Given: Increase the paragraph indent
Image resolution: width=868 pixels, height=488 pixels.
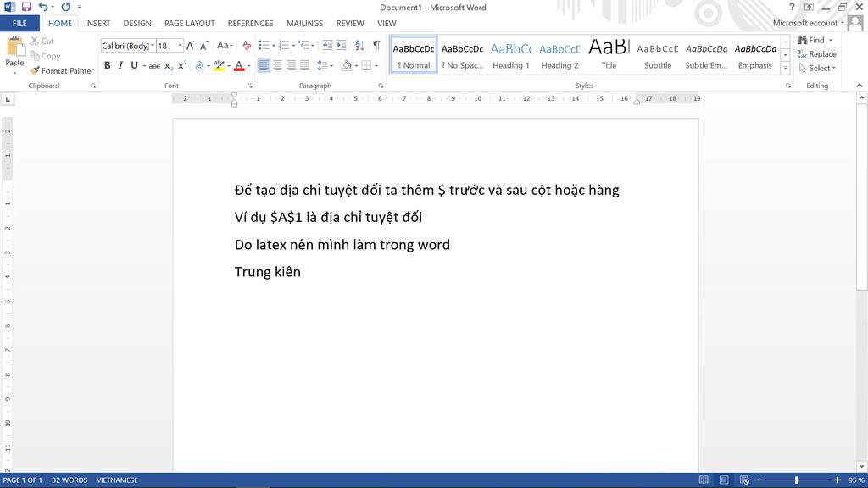Looking at the screenshot, I should point(341,46).
